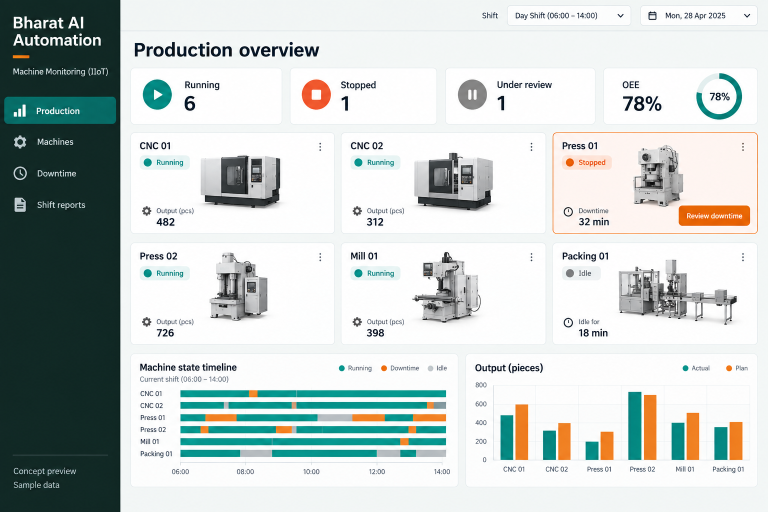This screenshot has height=512, width=768.
Task: Click the Press 01 downtime clock icon
Action: [x=568, y=212]
